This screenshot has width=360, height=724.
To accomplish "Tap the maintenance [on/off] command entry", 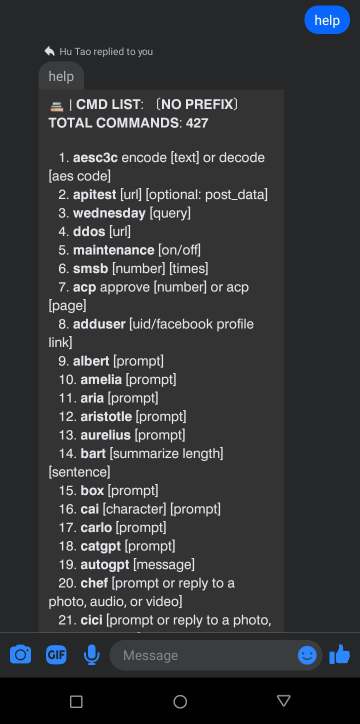I will [130, 250].
